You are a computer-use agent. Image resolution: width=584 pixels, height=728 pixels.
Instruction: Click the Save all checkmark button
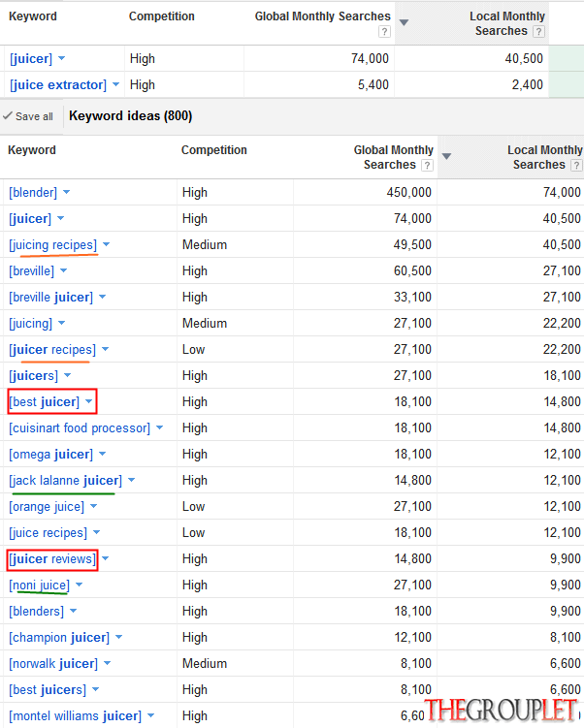28,116
